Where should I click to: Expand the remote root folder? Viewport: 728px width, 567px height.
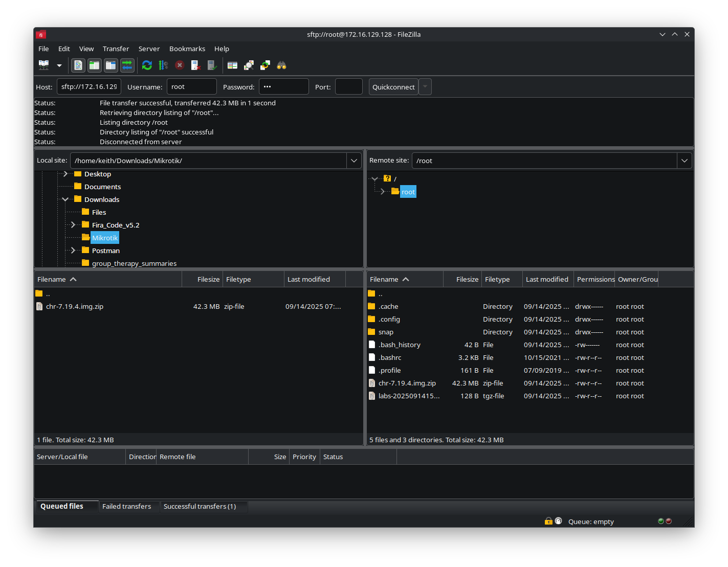[382, 192]
